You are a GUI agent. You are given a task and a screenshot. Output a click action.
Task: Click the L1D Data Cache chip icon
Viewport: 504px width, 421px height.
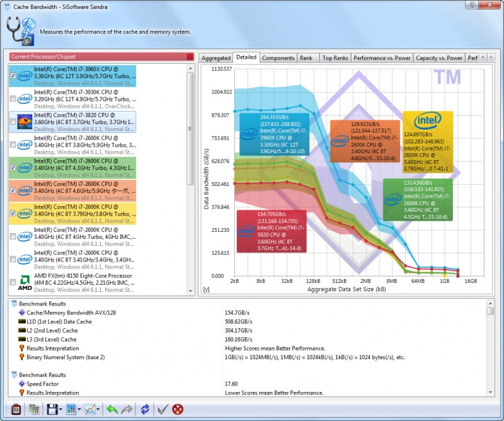point(22,321)
